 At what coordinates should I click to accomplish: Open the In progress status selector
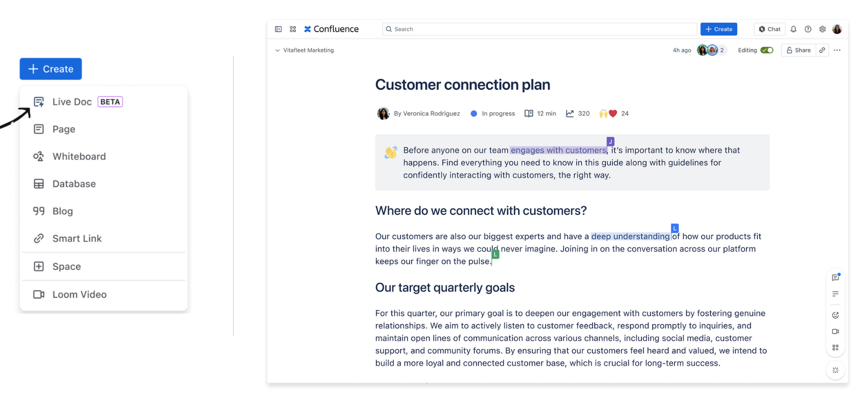[492, 113]
